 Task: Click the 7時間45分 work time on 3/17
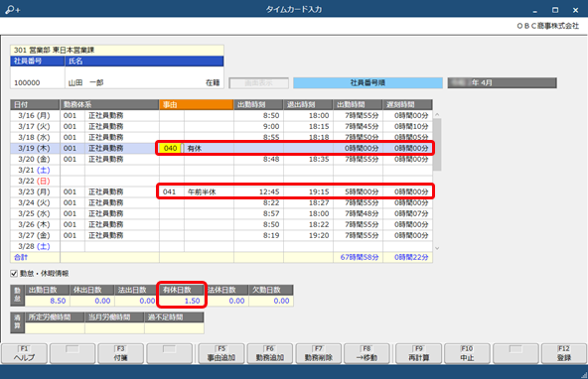[x=358, y=127]
